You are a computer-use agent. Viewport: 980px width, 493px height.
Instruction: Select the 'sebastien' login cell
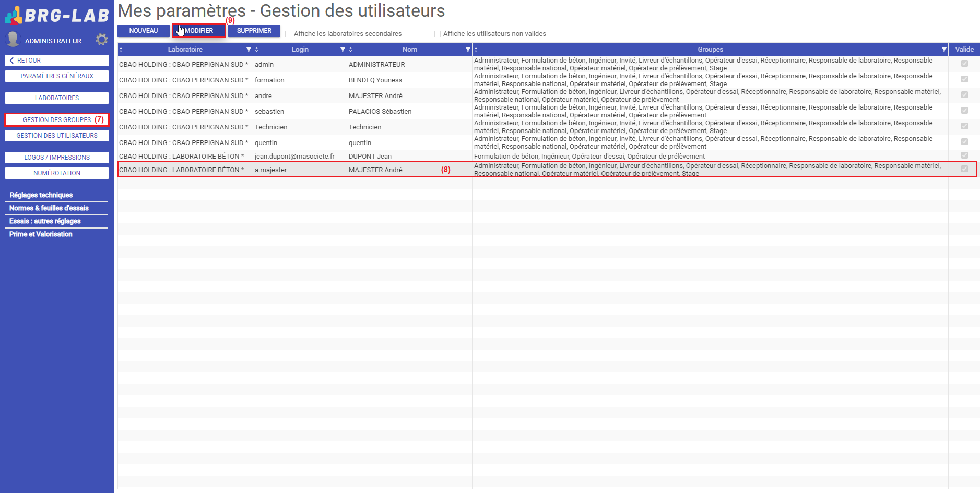click(x=300, y=111)
